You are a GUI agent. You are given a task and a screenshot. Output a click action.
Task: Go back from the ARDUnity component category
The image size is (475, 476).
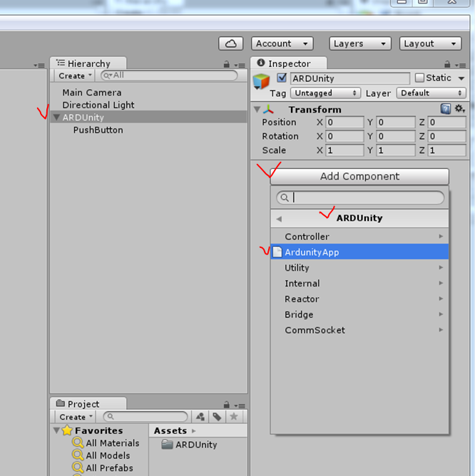(279, 219)
